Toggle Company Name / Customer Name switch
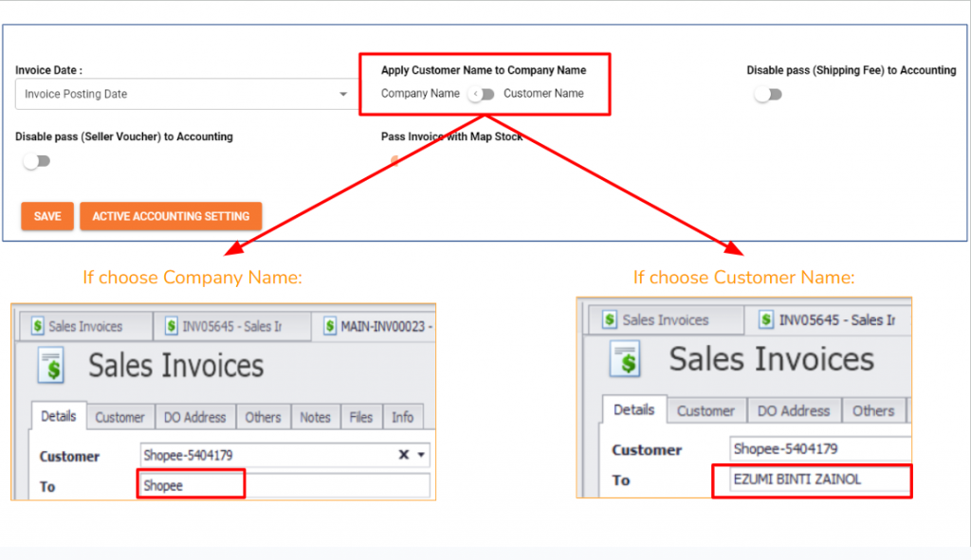The height and width of the screenshot is (560, 971). point(481,94)
